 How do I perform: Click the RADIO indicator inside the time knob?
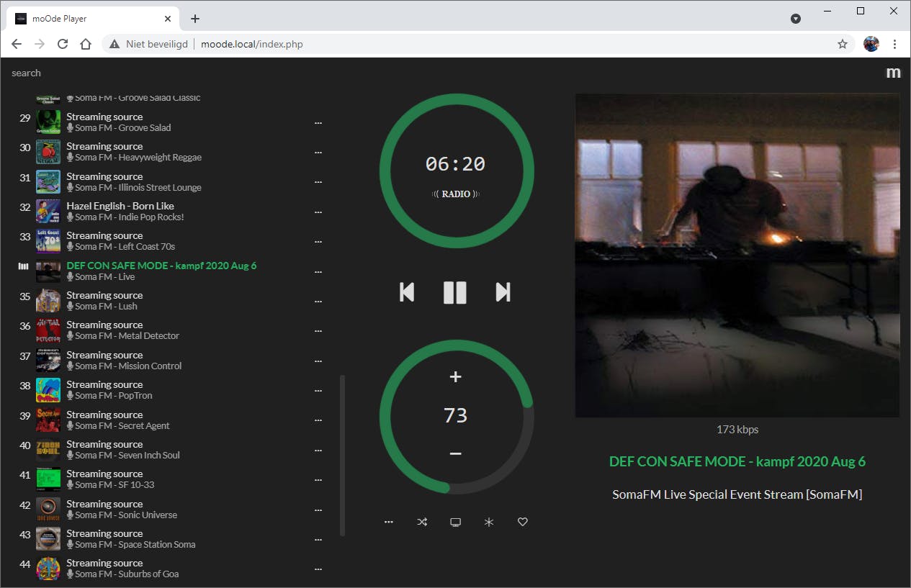coord(455,193)
